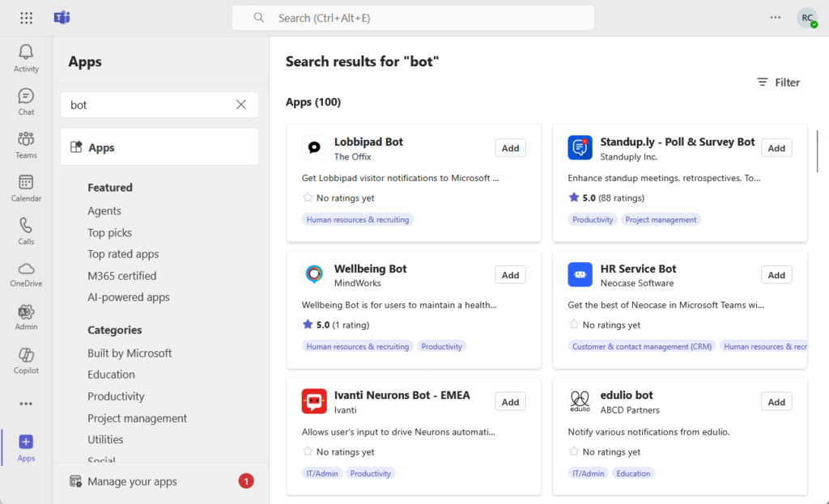The height and width of the screenshot is (504, 829).
Task: Open Built by Microsoft category
Action: coord(130,353)
